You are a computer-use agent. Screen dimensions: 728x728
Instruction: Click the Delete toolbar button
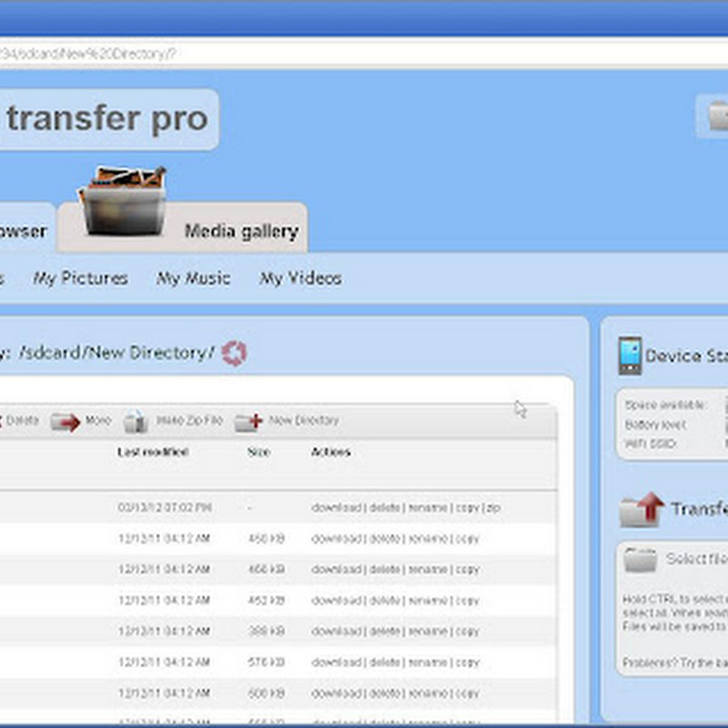[x=19, y=421]
